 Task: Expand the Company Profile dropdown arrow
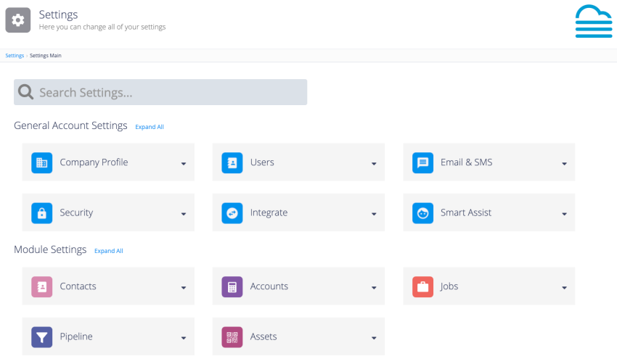[x=184, y=164]
